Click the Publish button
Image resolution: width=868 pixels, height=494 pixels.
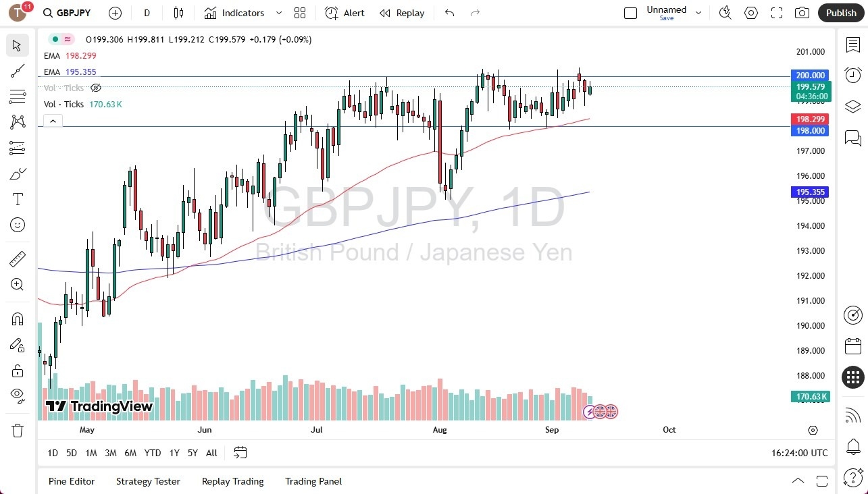[x=841, y=13]
